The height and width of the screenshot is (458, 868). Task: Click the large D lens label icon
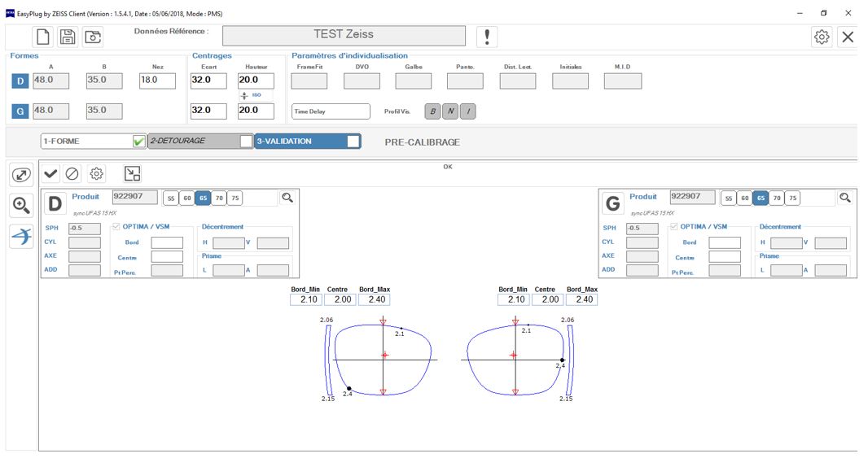tap(55, 203)
